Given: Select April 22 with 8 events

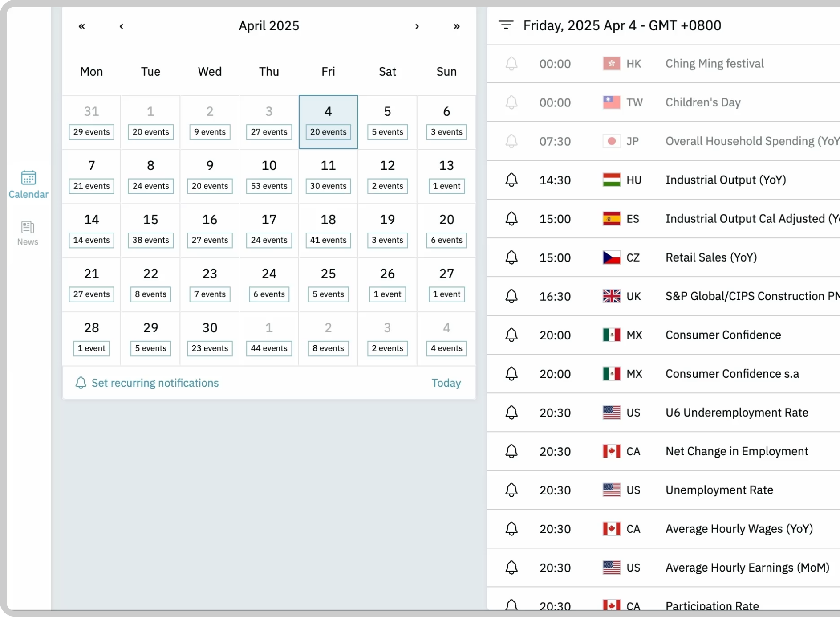Looking at the screenshot, I should [x=150, y=284].
